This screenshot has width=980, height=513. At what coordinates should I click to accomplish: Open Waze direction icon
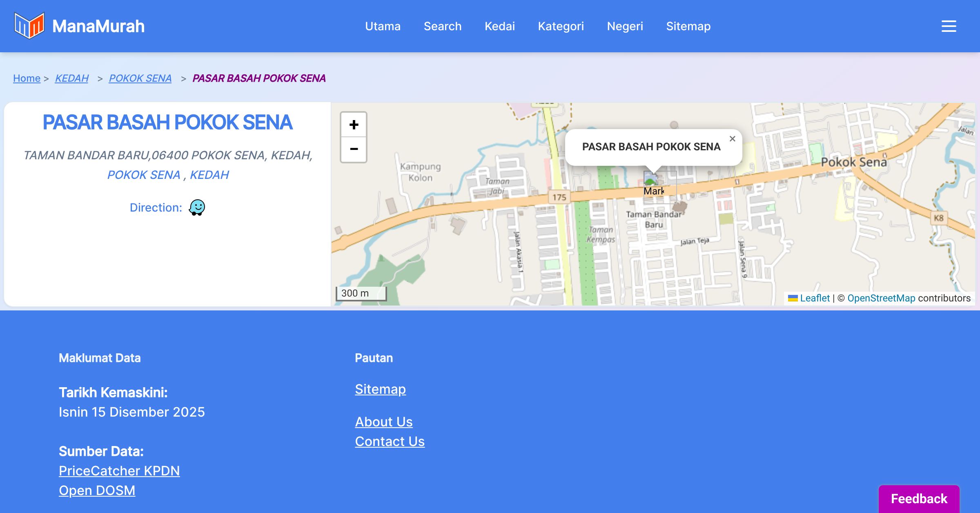(x=197, y=207)
